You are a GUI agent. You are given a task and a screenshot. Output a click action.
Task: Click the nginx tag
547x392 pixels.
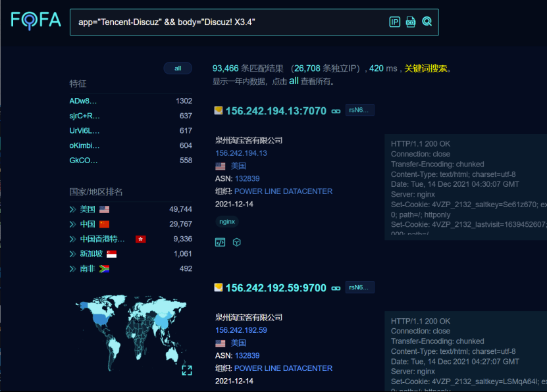tap(227, 222)
